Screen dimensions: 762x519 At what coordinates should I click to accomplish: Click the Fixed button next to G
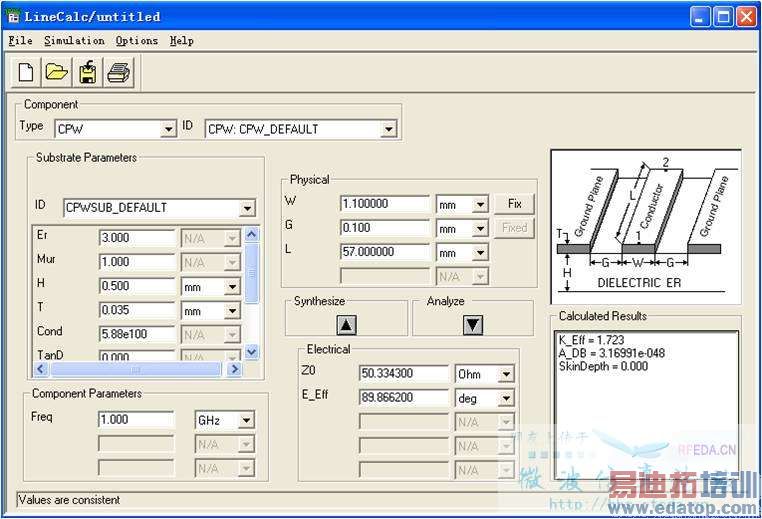pyautogui.click(x=514, y=228)
